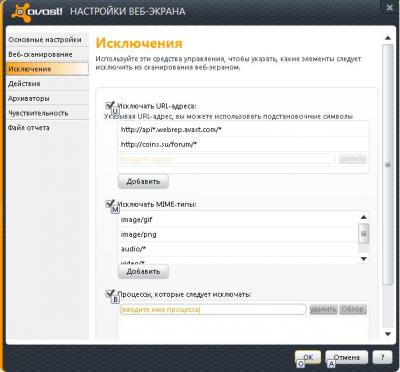This screenshot has width=400, height=372.
Task: Open the Веб-сканирование section
Action: pos(47,54)
